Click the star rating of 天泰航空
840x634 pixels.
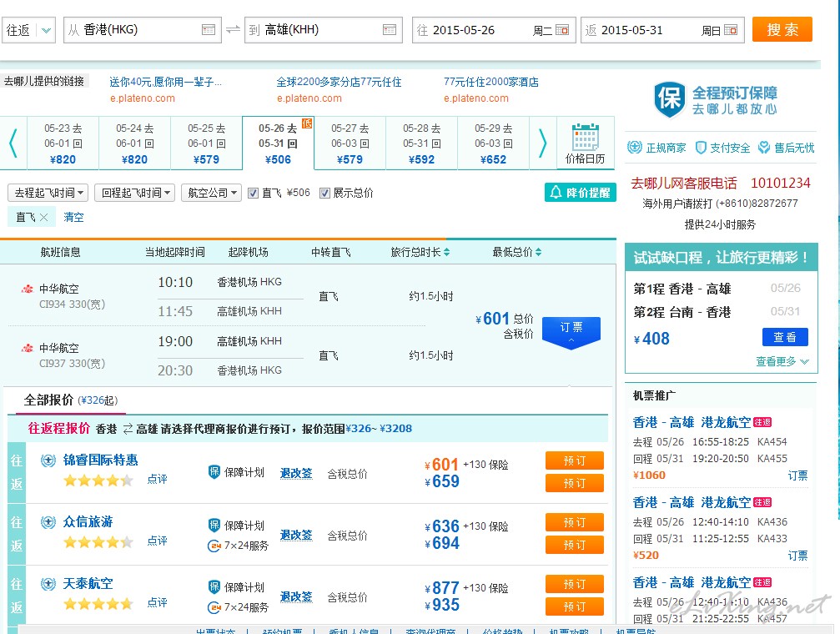click(98, 605)
